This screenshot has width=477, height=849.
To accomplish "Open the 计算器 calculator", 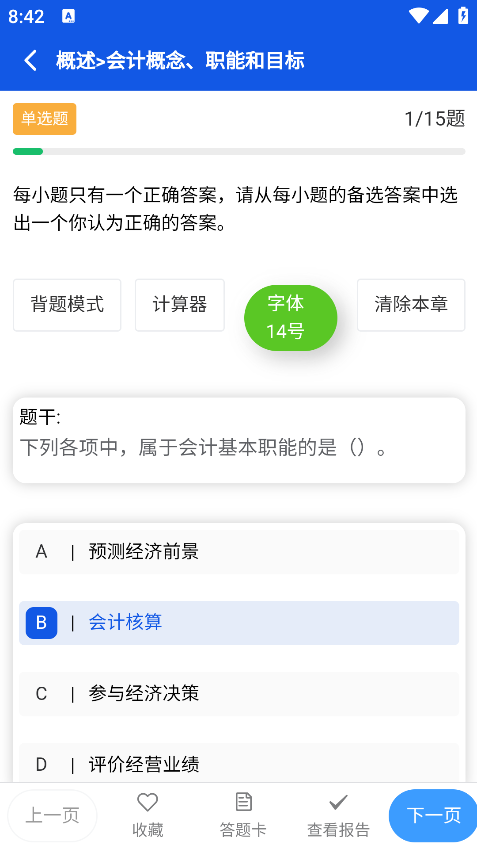I will 180,305.
